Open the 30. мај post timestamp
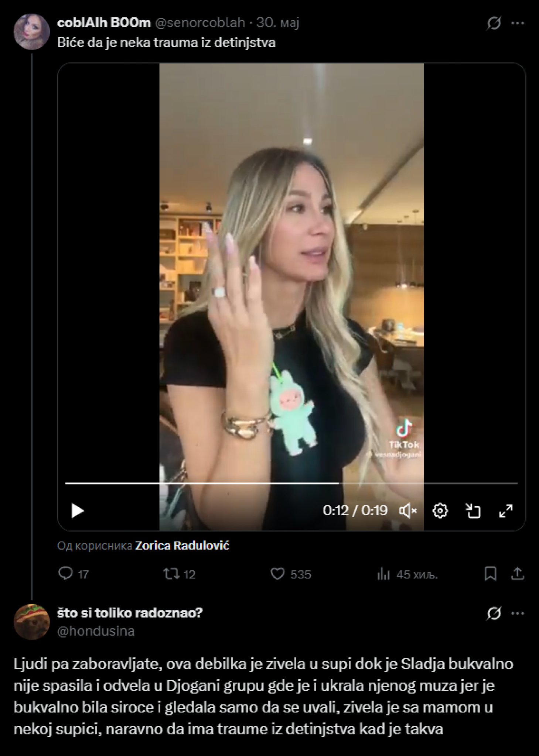Screen dimensions: 539x756 [278, 23]
